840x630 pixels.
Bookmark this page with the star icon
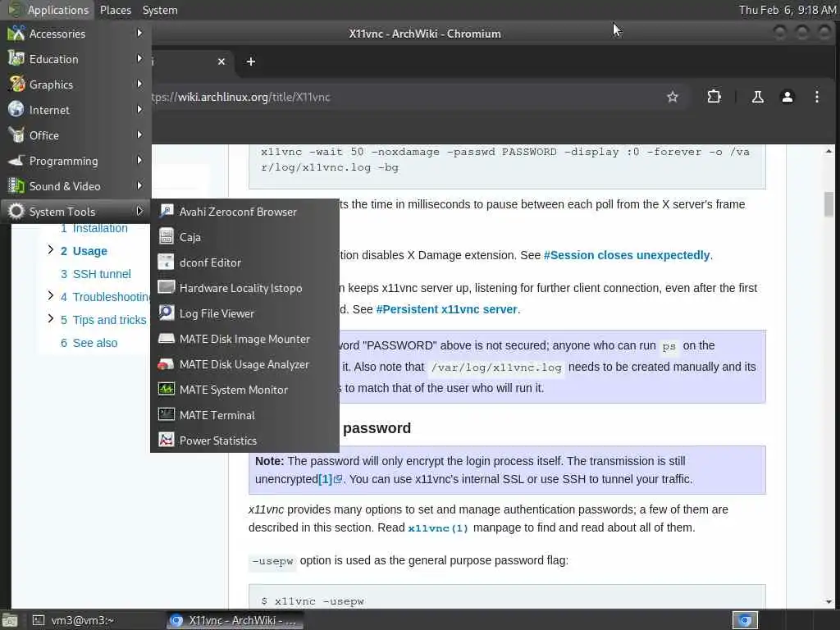673,97
